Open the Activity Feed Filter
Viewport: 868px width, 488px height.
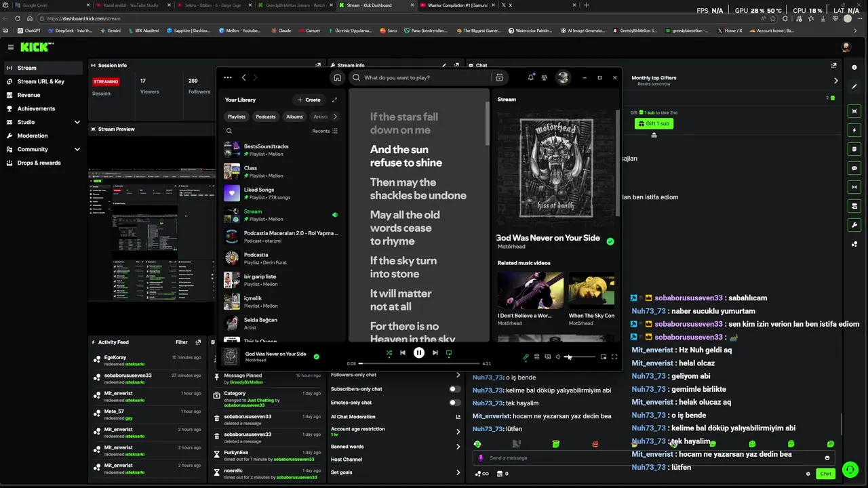[182, 342]
